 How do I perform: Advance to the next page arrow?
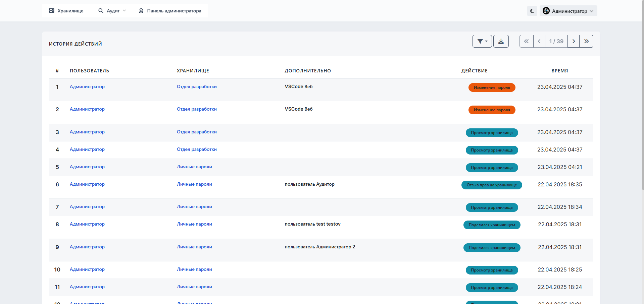tap(574, 41)
